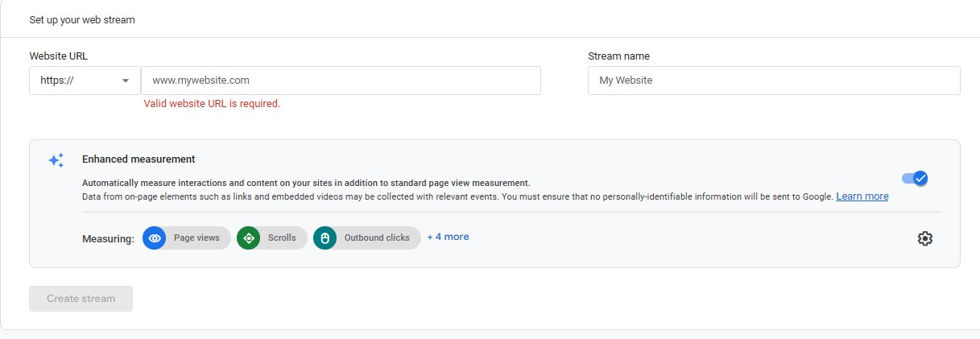Click the Create stream button

[81, 299]
